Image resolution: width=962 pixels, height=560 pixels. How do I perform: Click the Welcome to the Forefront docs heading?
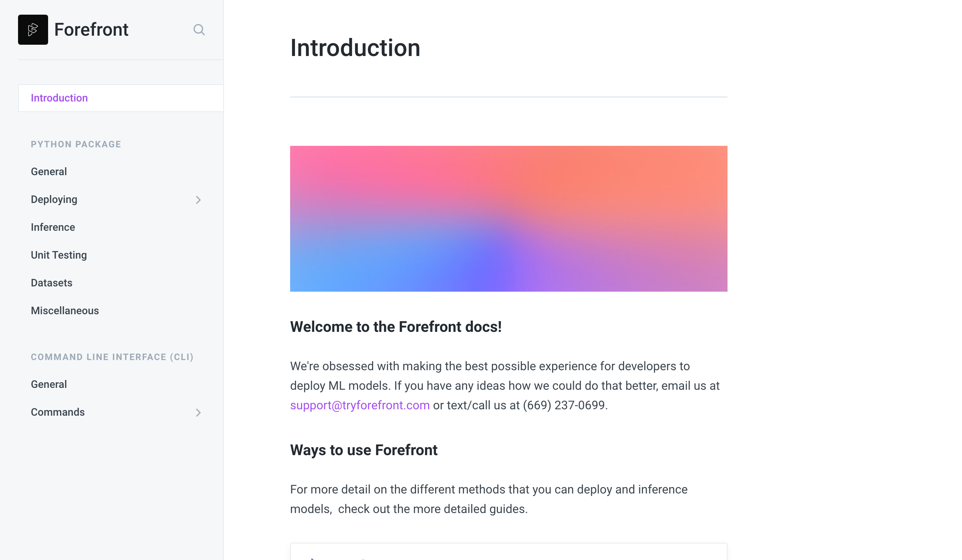tap(396, 327)
